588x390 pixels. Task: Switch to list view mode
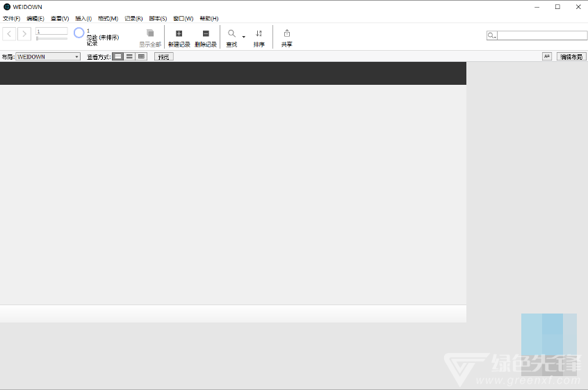click(x=129, y=56)
